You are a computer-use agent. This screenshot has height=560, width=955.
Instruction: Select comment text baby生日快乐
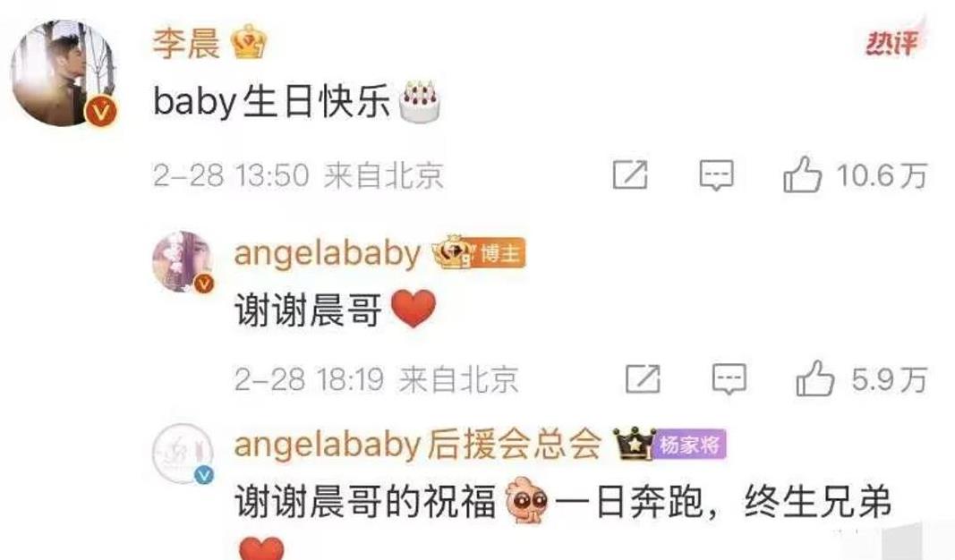coord(271,100)
